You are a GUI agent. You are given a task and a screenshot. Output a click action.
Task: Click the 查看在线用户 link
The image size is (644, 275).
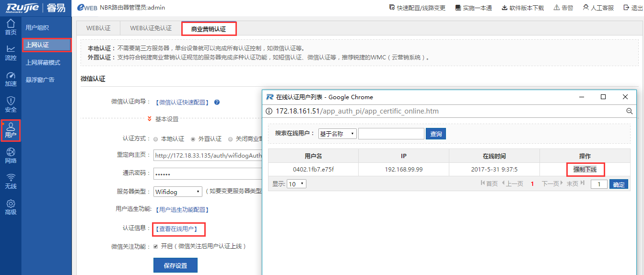[x=178, y=229]
